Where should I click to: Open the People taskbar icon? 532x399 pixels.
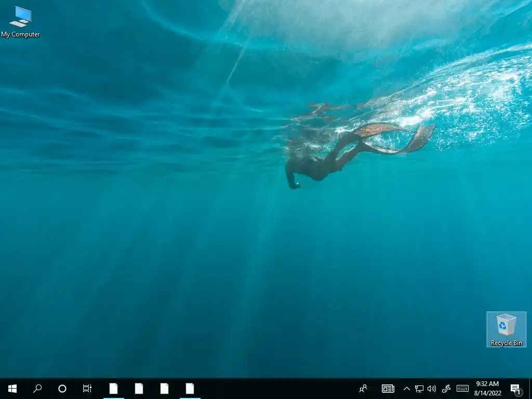coord(363,389)
